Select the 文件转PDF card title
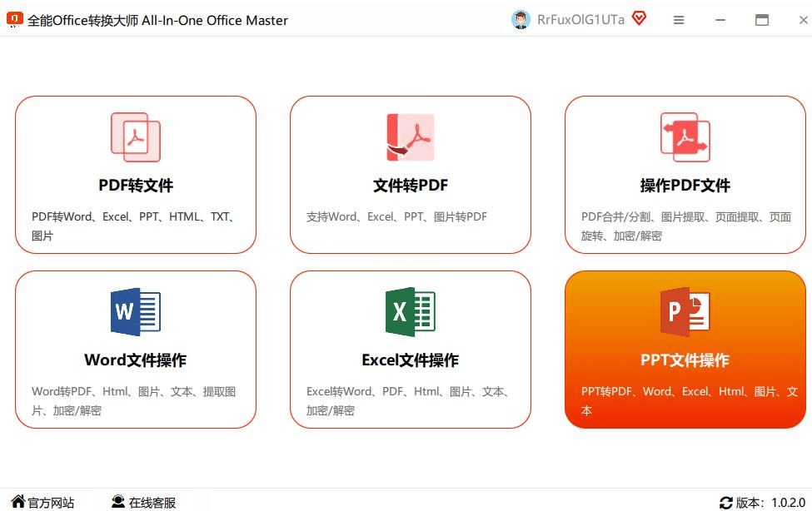Image resolution: width=812 pixels, height=511 pixels. coord(410,186)
